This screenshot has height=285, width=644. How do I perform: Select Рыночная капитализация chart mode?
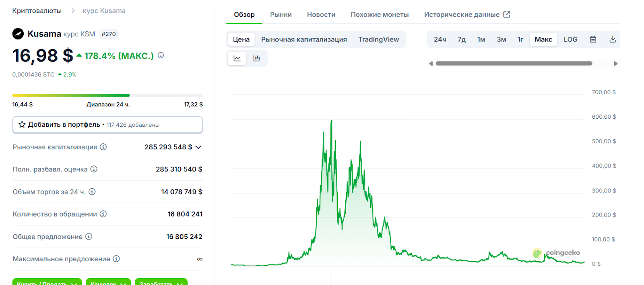pos(304,39)
